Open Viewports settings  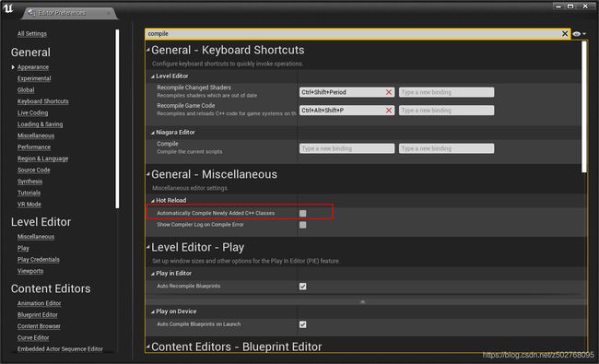(x=30, y=271)
